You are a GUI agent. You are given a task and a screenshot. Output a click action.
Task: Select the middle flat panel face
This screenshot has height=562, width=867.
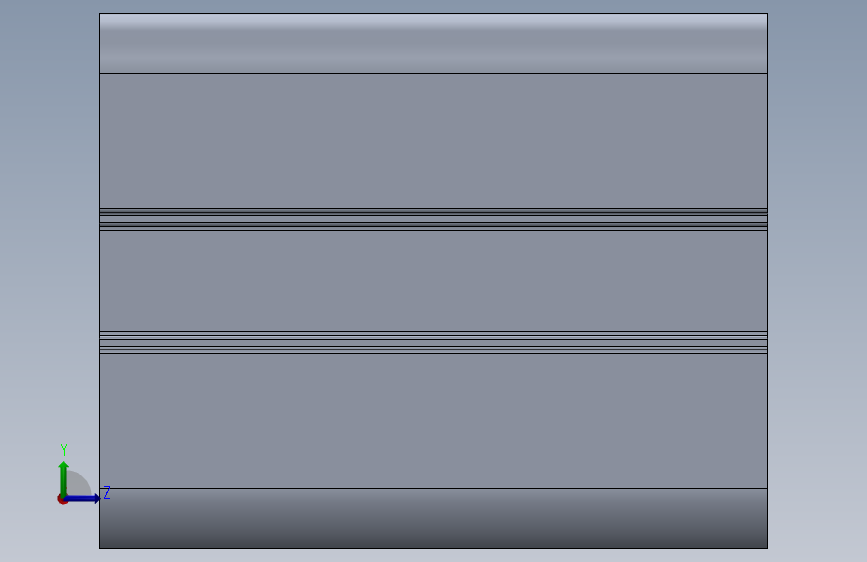(x=434, y=281)
